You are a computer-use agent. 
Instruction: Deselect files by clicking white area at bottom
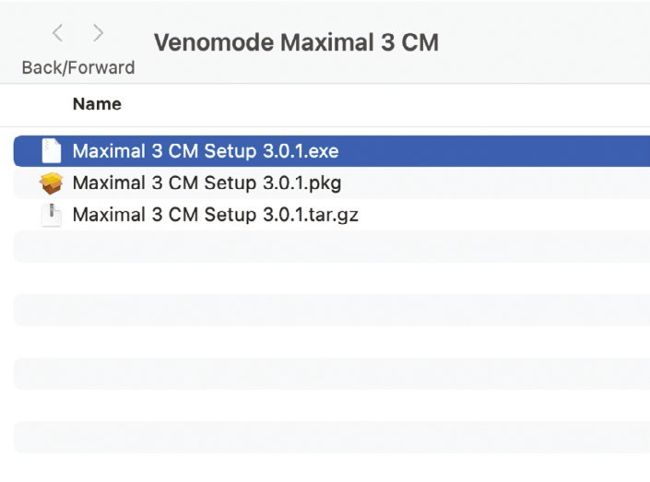coord(330,468)
